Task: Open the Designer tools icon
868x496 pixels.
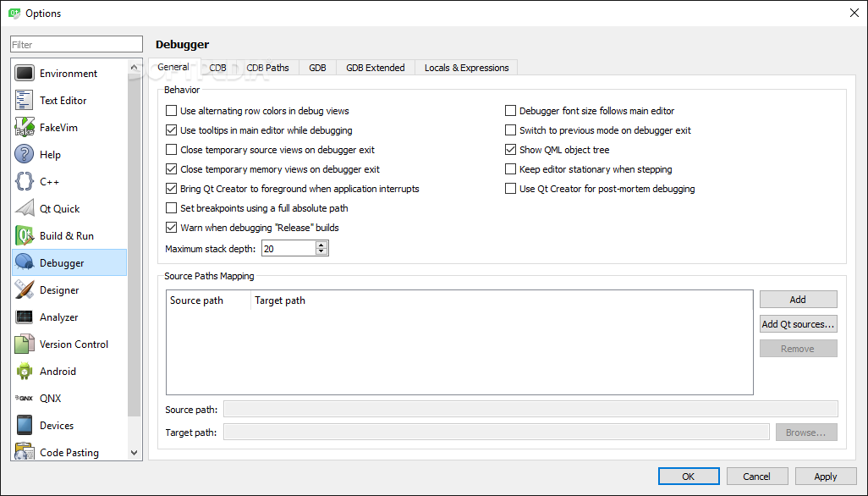Action: click(x=25, y=289)
